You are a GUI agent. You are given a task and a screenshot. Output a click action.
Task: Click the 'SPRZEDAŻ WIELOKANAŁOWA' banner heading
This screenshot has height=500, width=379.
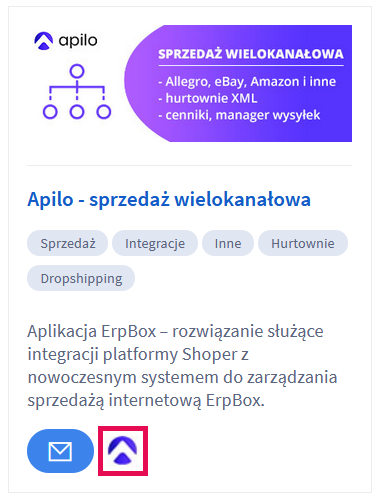(251, 54)
